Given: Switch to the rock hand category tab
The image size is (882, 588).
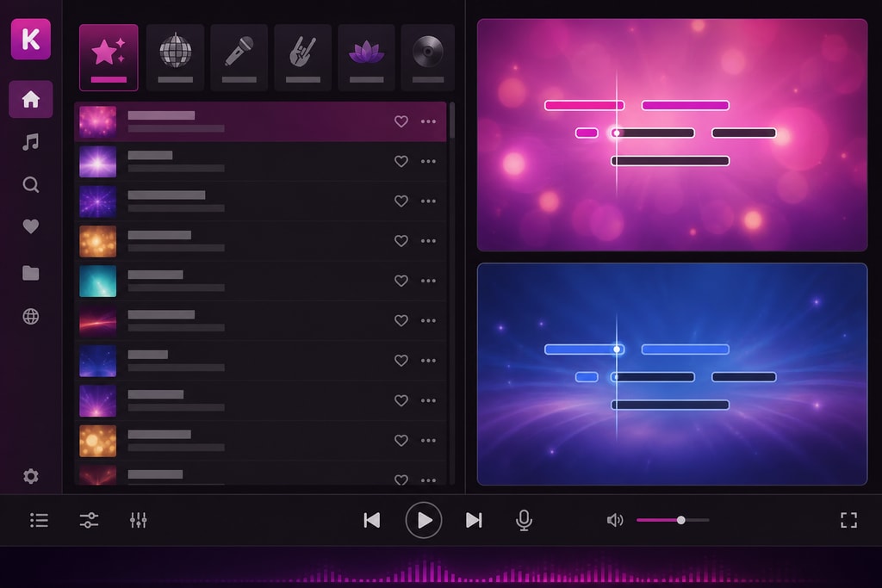Looking at the screenshot, I should coord(302,58).
